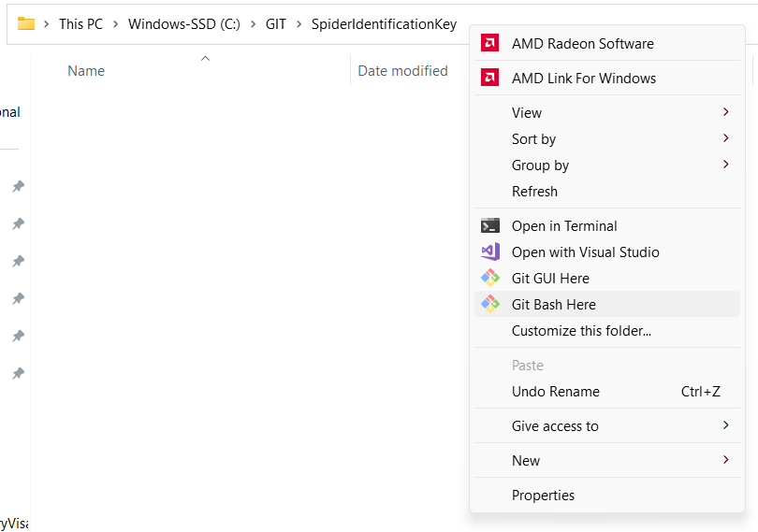758x532 pixels.
Task: Click the Git Bash Here diamond icon
Action: click(x=489, y=304)
